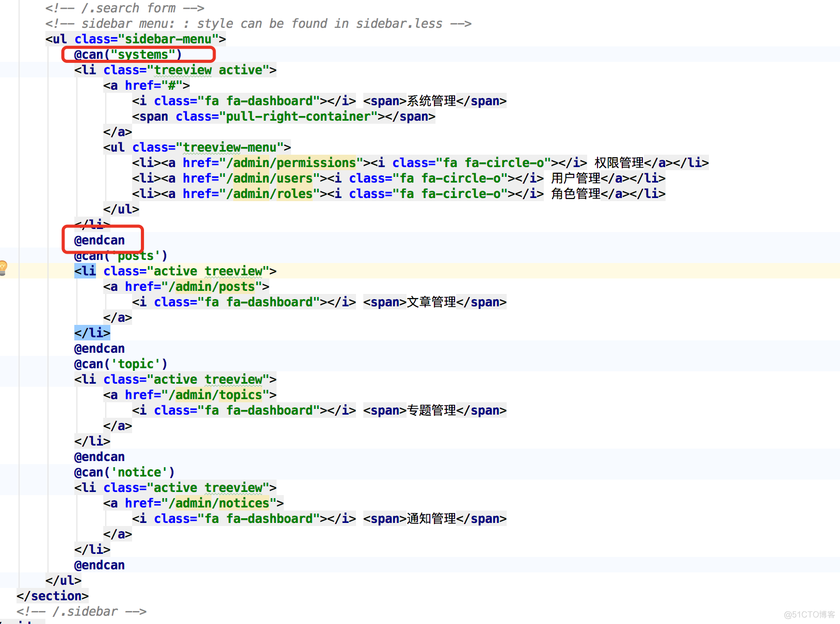Click the a href="#" line
This screenshot has height=624, width=840.
click(147, 86)
